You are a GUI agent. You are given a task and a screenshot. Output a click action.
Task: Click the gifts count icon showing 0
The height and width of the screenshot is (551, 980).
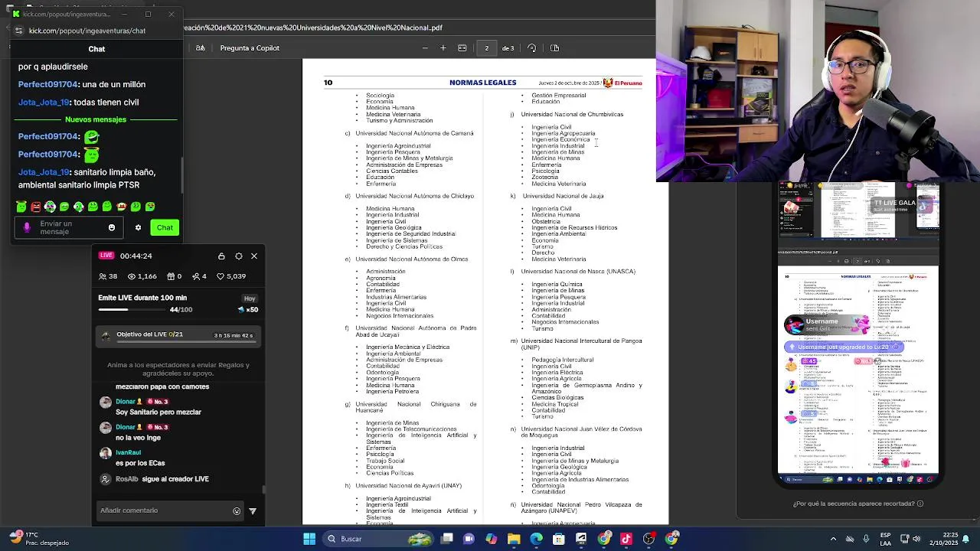175,276
